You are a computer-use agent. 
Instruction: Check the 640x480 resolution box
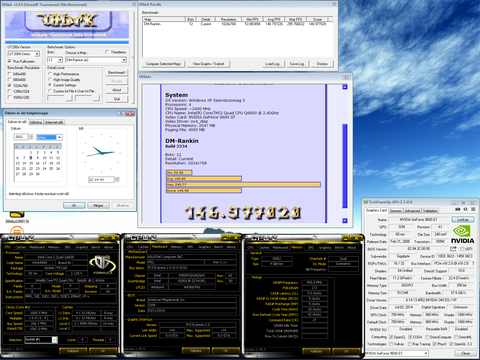pyautogui.click(x=10, y=74)
